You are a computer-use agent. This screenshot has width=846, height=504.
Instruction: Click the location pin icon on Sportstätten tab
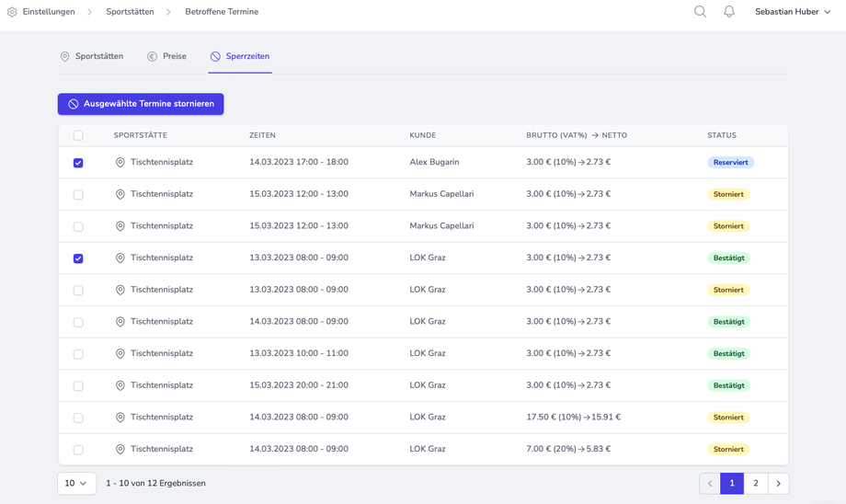pos(65,57)
